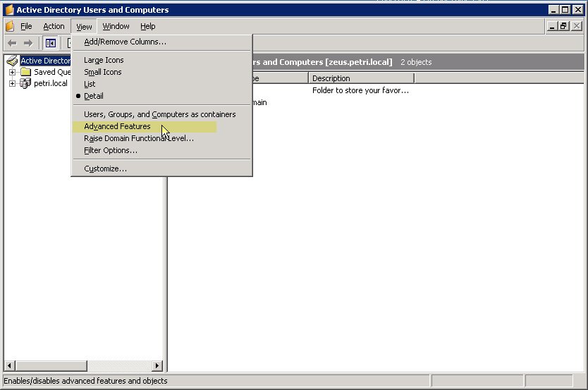Select Saved Queries in the tree
Screen dimensions: 588x390
click(52, 72)
